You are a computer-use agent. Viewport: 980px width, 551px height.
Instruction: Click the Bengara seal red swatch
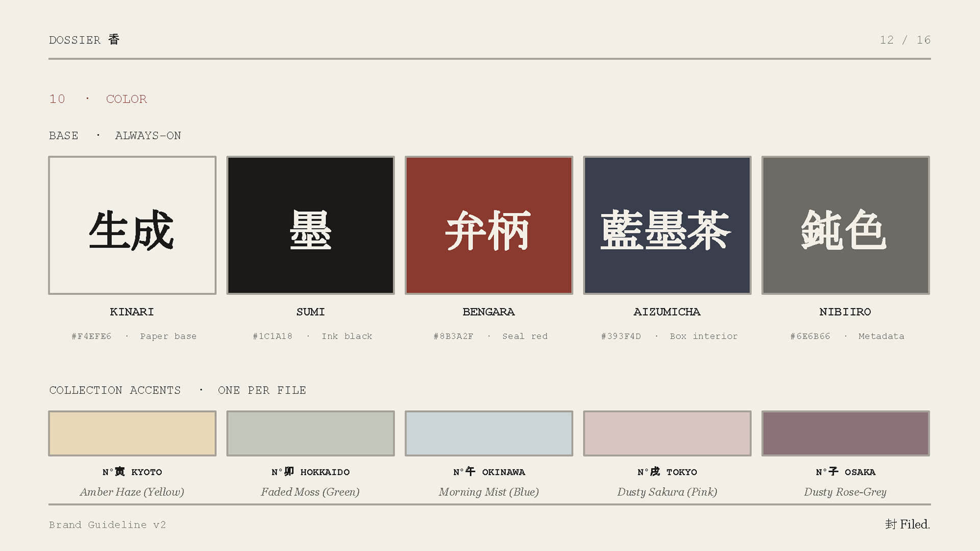488,225
